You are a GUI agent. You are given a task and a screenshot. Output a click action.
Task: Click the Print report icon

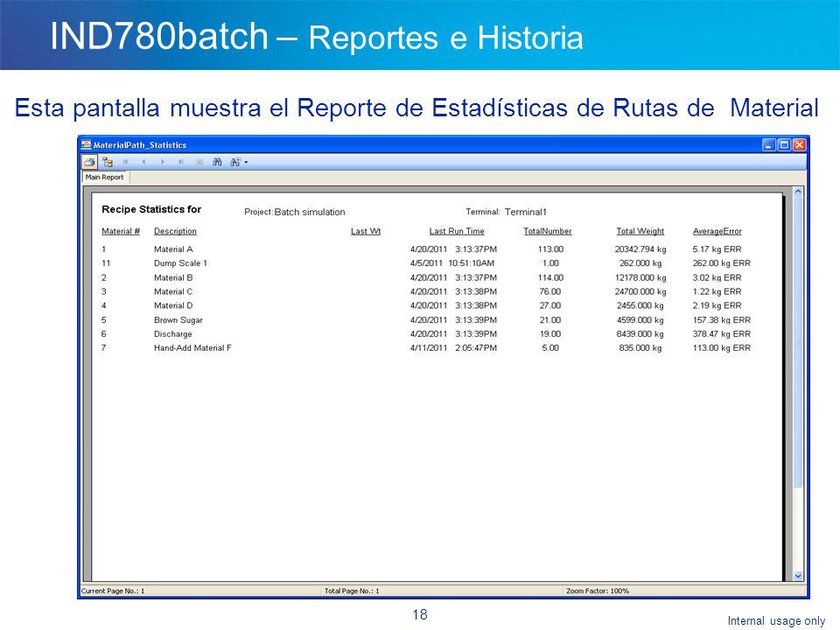[89, 162]
